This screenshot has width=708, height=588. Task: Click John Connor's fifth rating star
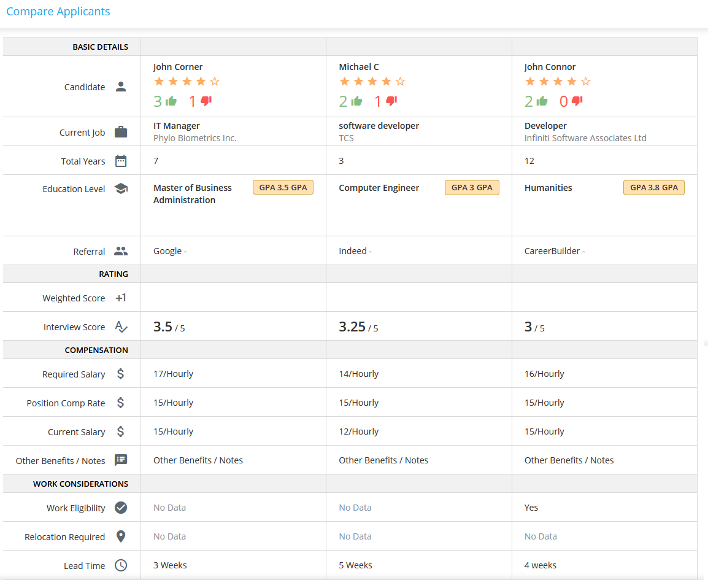click(586, 82)
